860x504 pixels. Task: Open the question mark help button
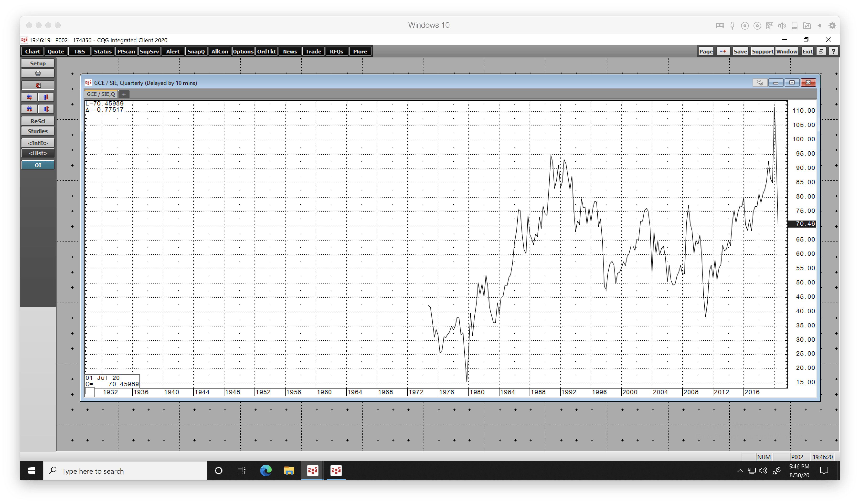833,52
